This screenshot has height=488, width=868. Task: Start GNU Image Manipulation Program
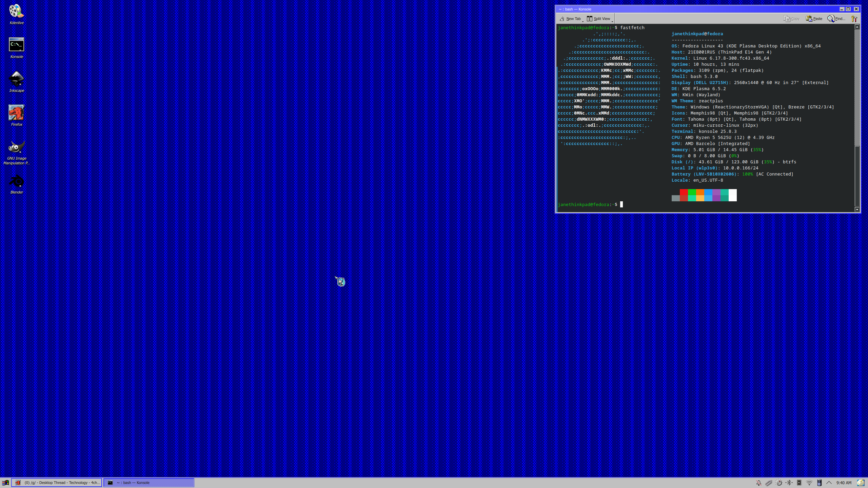(x=16, y=147)
